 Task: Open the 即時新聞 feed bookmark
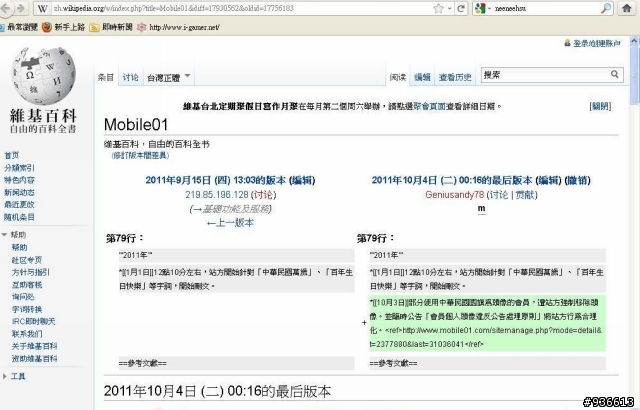[111, 27]
